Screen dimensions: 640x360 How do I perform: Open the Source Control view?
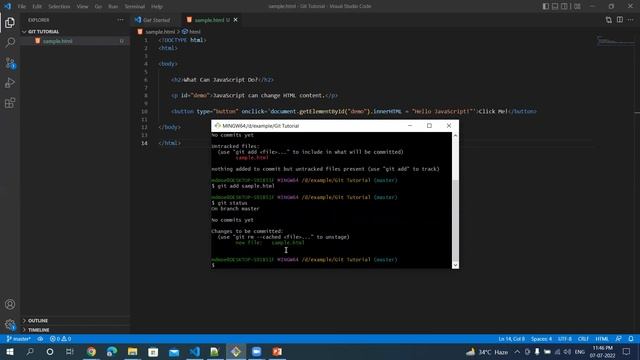[x=10, y=63]
